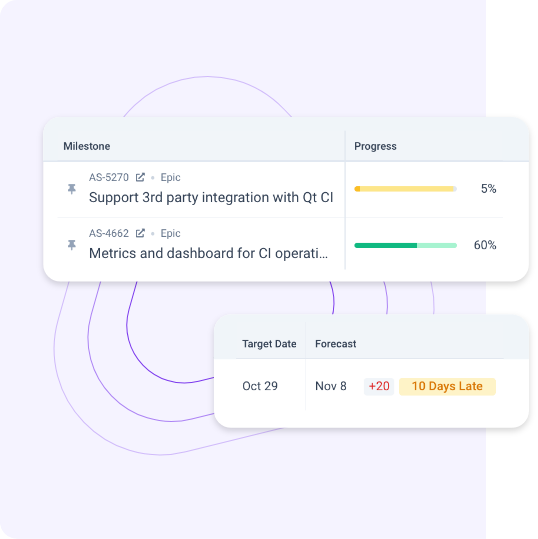Click the green 60% progress bar
Image resolution: width=538 pixels, height=539 pixels.
[x=406, y=245]
